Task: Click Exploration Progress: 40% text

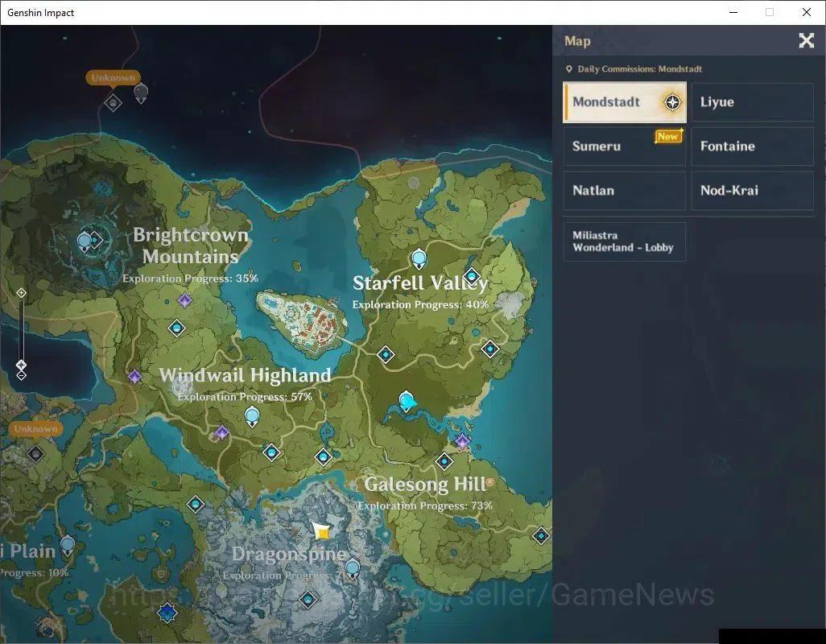Action: pyautogui.click(x=420, y=304)
